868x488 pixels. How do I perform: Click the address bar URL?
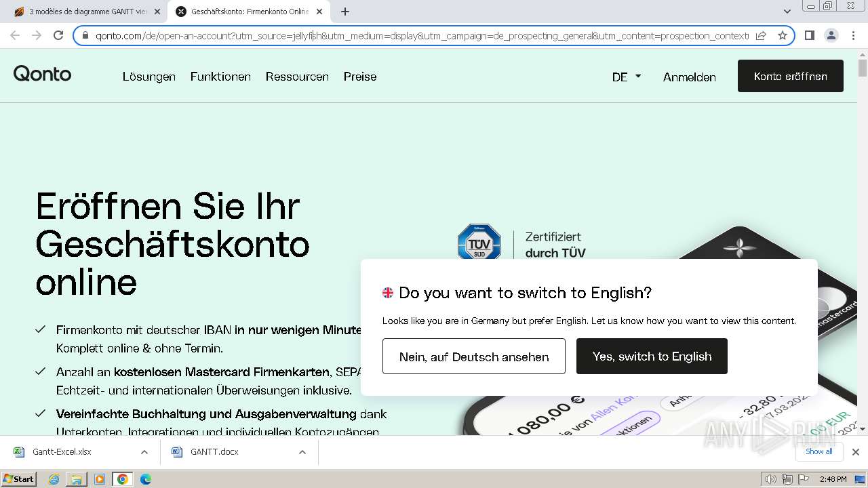[420, 35]
